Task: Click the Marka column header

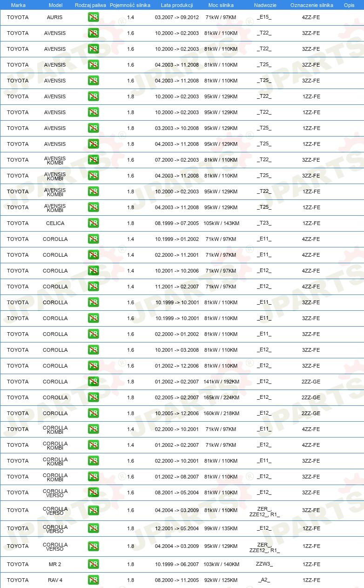Action: (18, 5)
